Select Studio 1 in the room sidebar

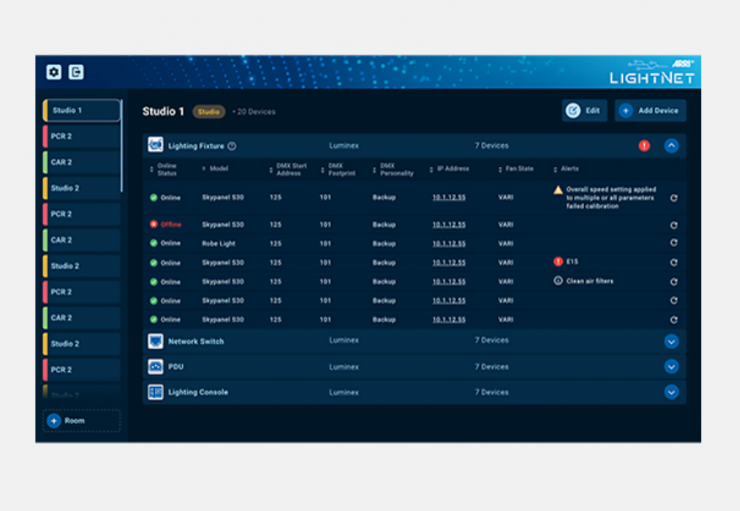pyautogui.click(x=80, y=110)
